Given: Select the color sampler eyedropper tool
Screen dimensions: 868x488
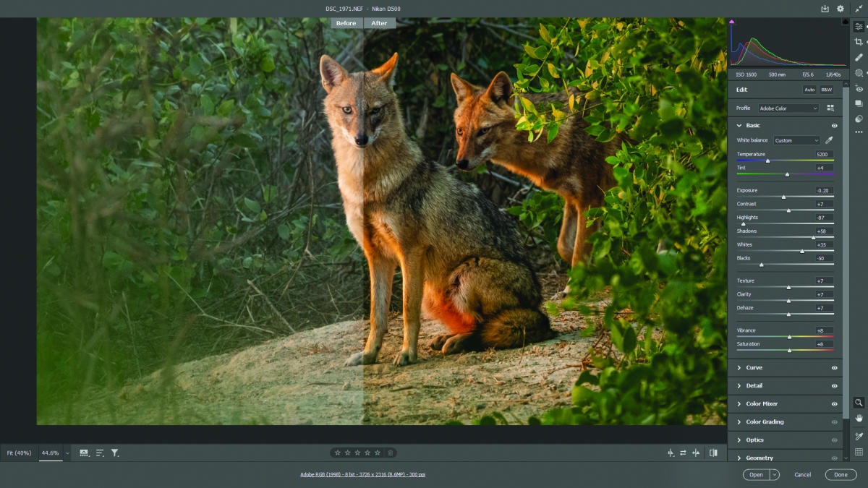Looking at the screenshot, I should (859, 436).
